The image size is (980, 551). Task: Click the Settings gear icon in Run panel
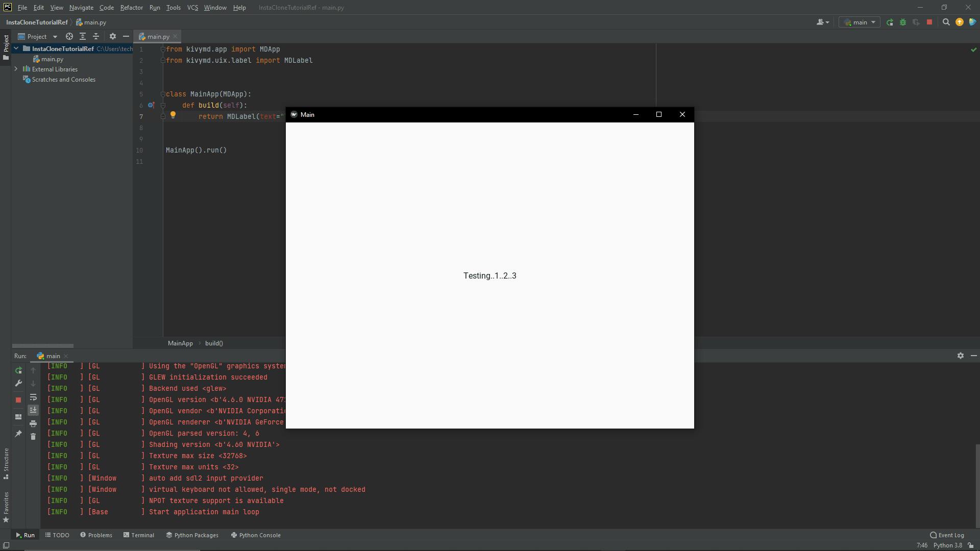[961, 355]
